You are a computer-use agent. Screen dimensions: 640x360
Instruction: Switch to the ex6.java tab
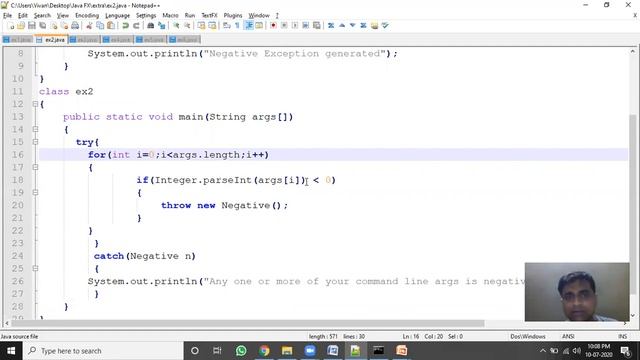coord(184,40)
